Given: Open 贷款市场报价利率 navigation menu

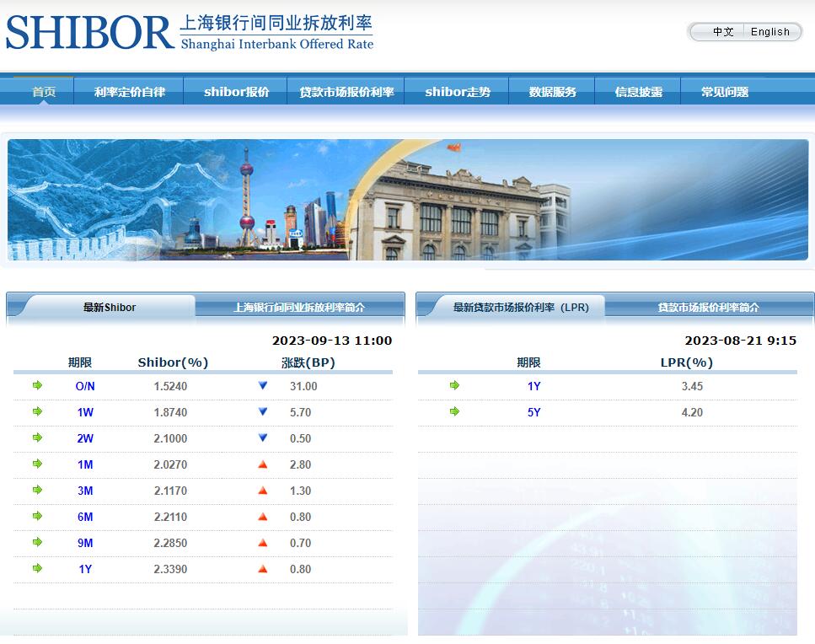Looking at the screenshot, I should tap(346, 92).
